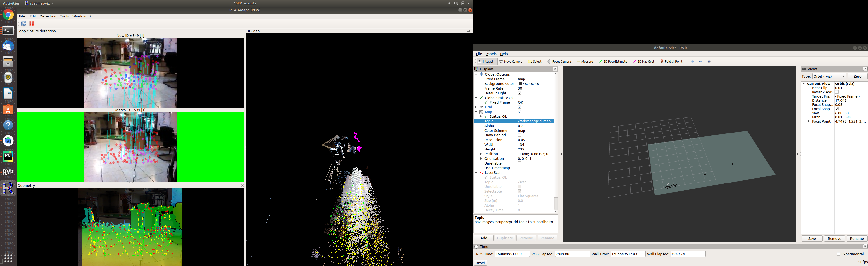Image resolution: width=868 pixels, height=266 pixels.
Task: Click the pause icon in RTAB-Map toolbar
Action: [x=32, y=24]
